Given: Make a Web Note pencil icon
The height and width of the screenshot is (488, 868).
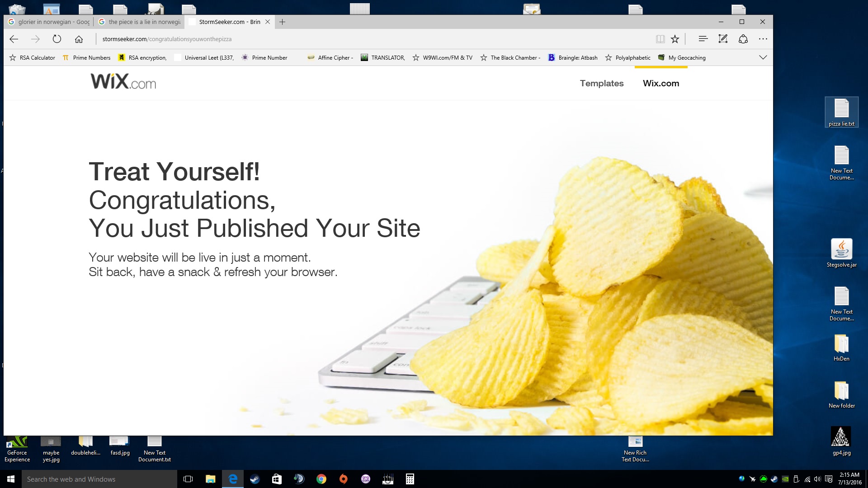Looking at the screenshot, I should pyautogui.click(x=723, y=39).
